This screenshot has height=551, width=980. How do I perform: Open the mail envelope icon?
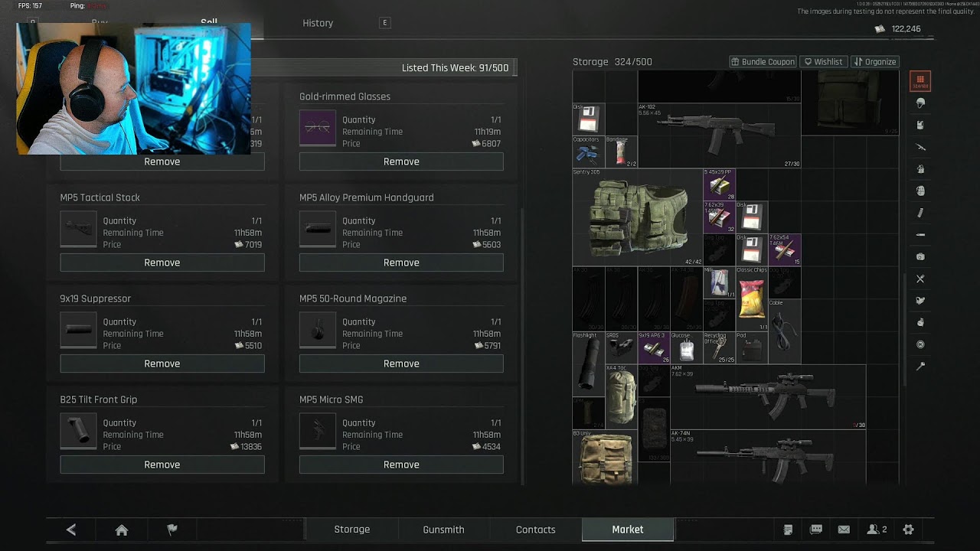[844, 530]
